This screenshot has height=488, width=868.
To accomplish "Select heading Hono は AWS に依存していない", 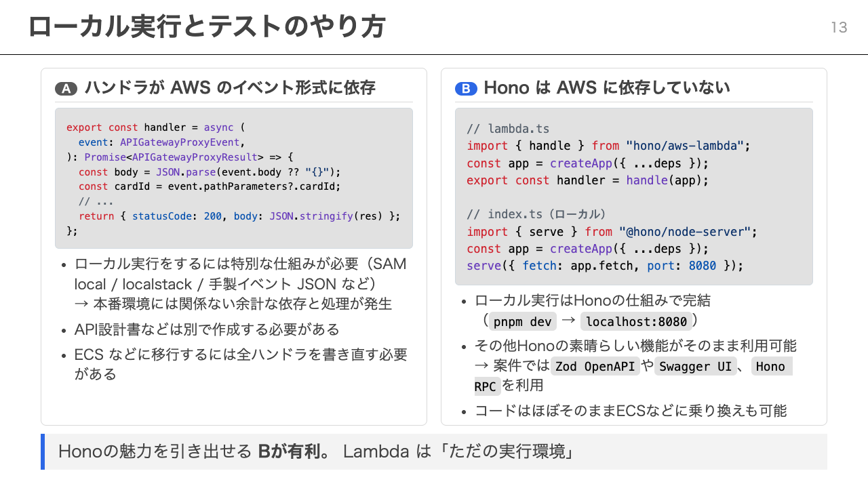I will [607, 88].
